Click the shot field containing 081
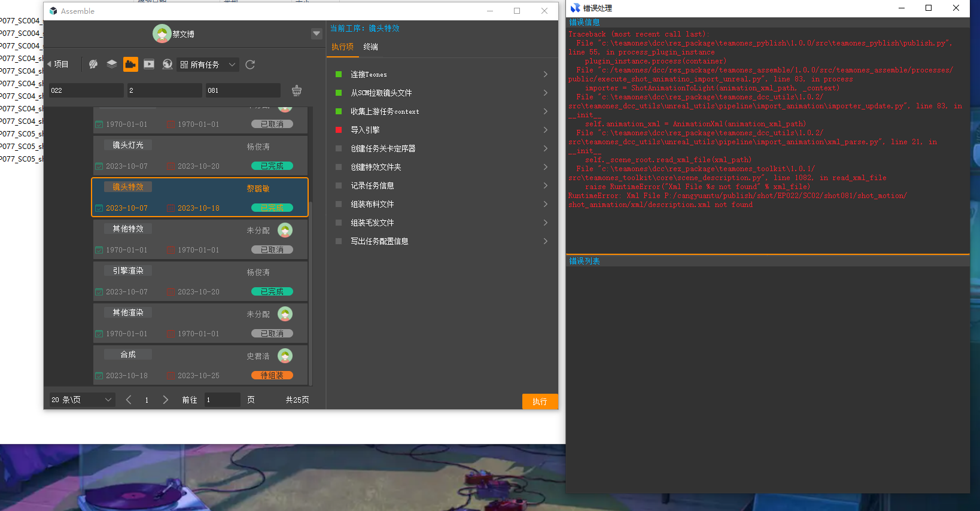Viewport: 980px width, 511px height. (x=243, y=90)
